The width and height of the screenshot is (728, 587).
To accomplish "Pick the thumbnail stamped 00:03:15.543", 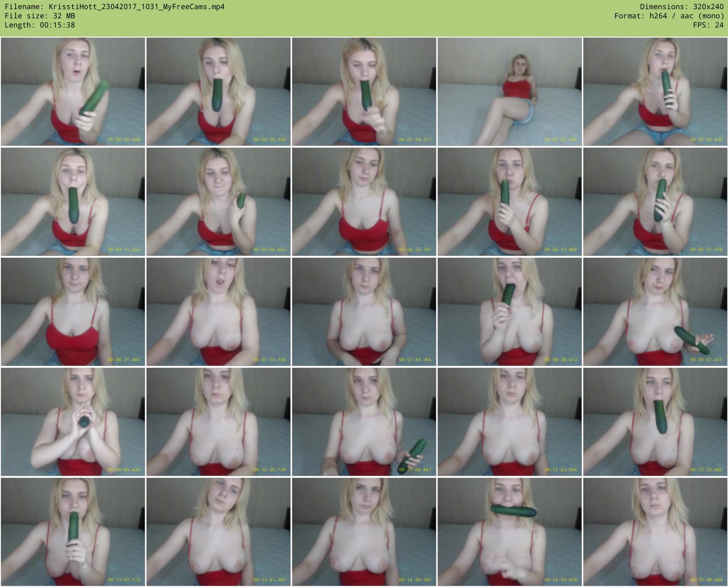I will tap(73, 202).
